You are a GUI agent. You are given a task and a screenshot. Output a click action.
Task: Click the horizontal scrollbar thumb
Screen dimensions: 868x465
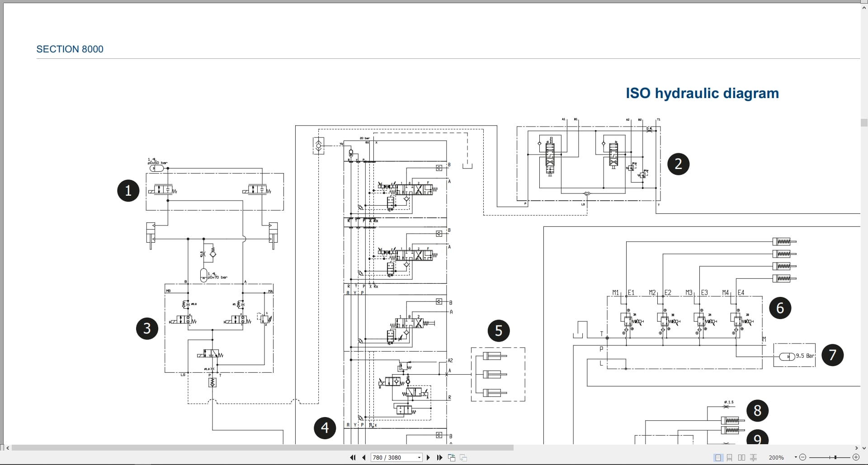tap(262, 448)
